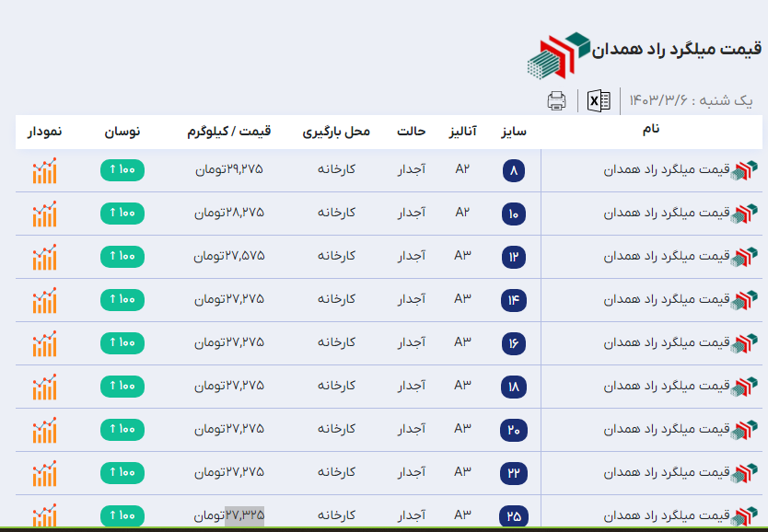This screenshot has height=532, width=768.
Task: Select the highlighted price in size 25 row
Action: pos(244,515)
